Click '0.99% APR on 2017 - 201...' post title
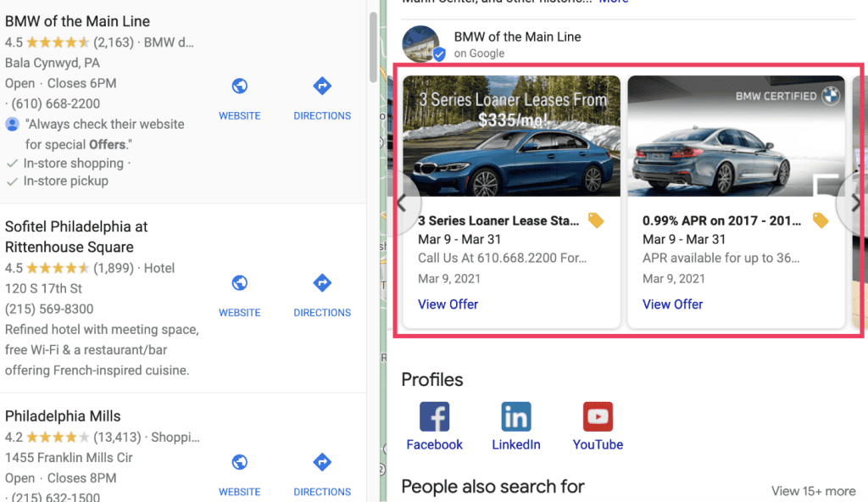 point(721,220)
